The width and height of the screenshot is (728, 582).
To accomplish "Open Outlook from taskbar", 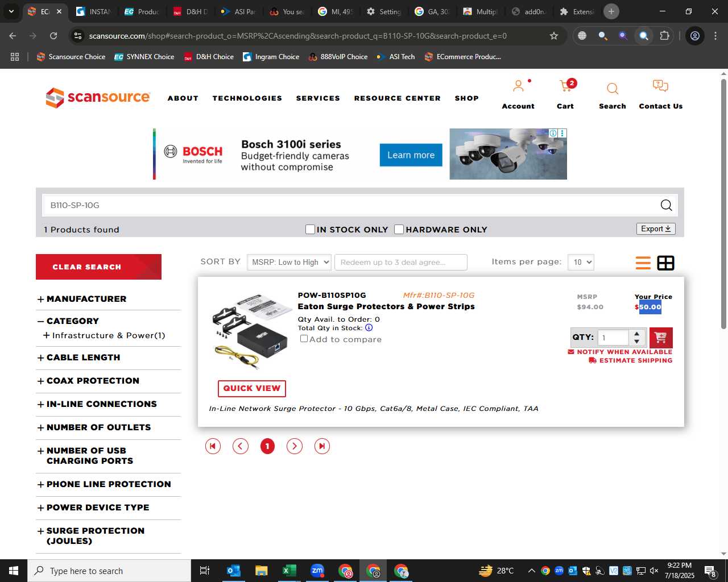I will [x=234, y=571].
